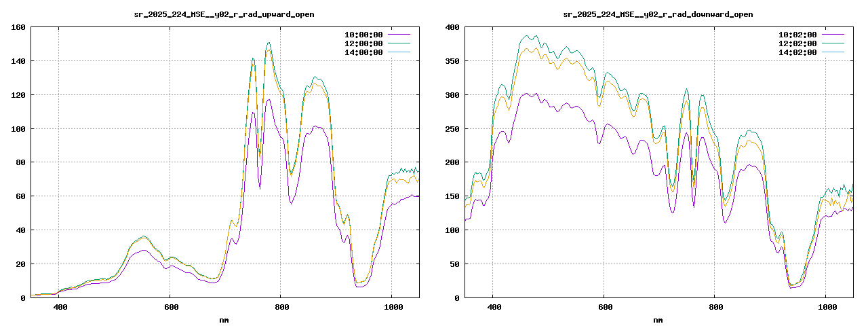Click the purple legend line sample for 10:02:00
This screenshot has width=868, height=326.
pyautogui.click(x=833, y=35)
